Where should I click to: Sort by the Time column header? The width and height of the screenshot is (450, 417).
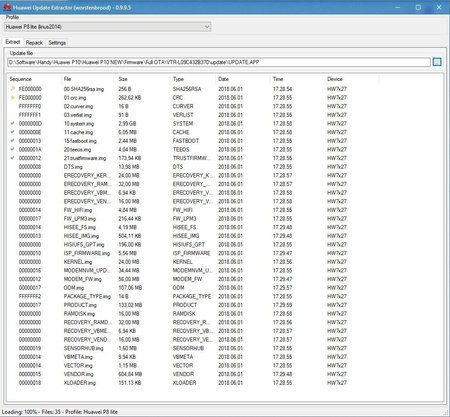tap(278, 79)
